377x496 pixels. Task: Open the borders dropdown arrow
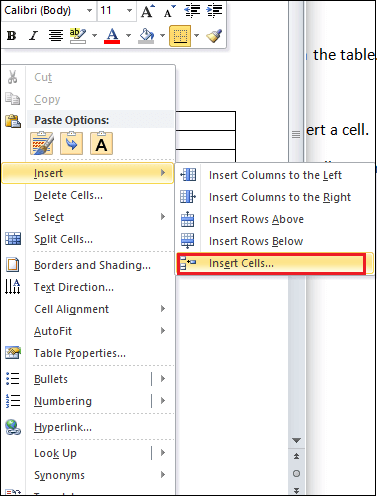(x=196, y=35)
